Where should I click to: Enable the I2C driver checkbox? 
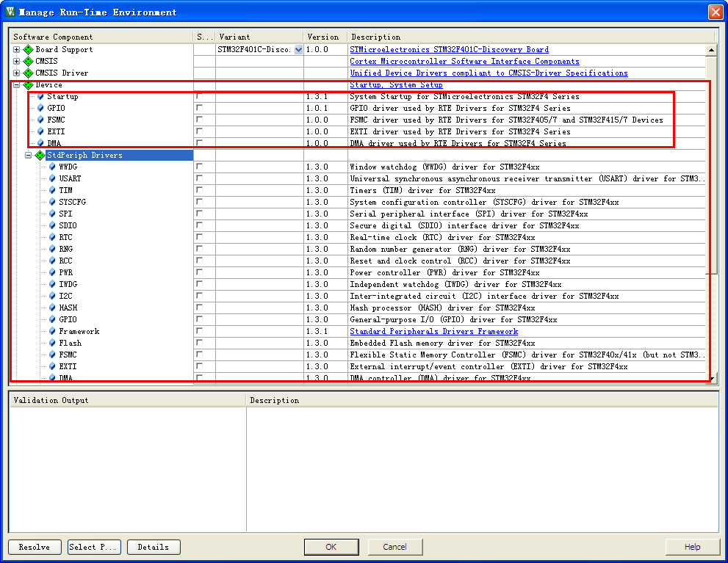click(200, 295)
